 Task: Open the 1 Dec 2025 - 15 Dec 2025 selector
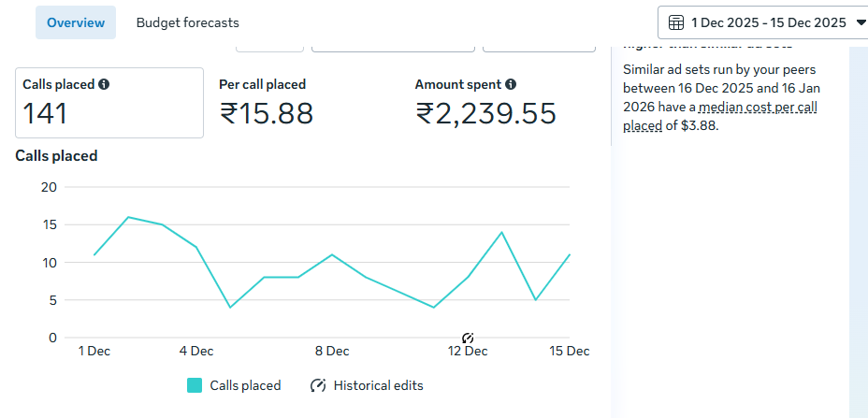point(768,22)
